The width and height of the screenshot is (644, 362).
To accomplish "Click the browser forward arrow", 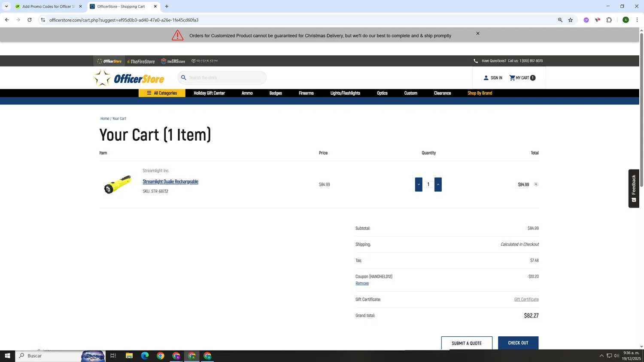I will click(x=18, y=20).
